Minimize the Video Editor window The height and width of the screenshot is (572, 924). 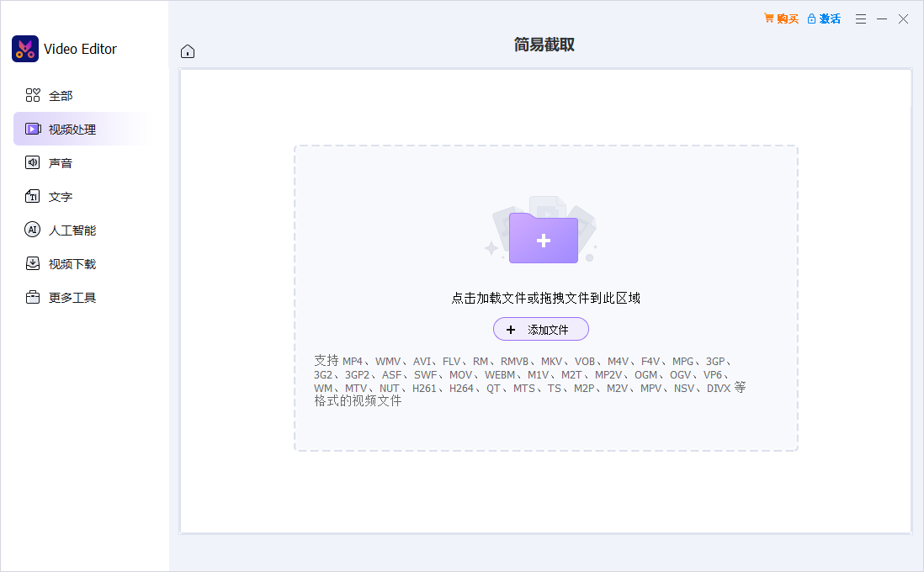(882, 19)
